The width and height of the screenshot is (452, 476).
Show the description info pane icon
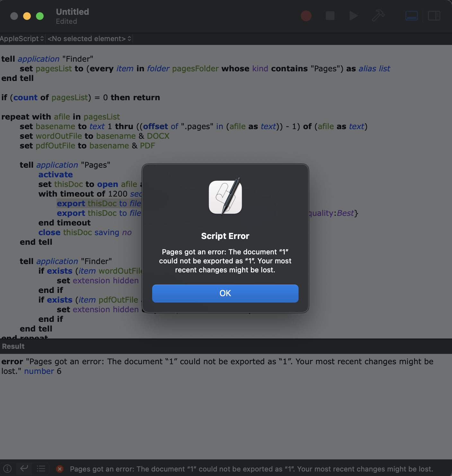point(7,469)
